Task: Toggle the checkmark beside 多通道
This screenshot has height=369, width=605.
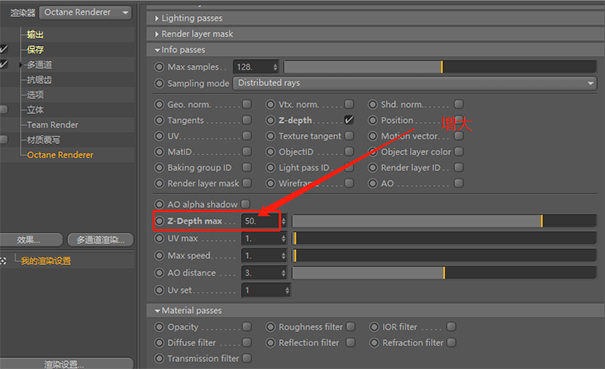Action: tap(3, 64)
